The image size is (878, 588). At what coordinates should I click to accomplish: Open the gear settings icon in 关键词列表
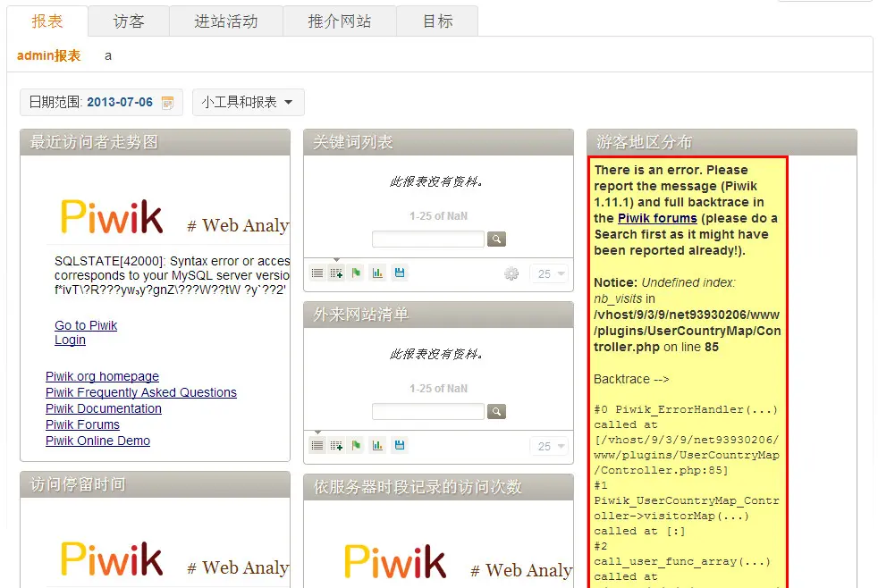point(511,273)
